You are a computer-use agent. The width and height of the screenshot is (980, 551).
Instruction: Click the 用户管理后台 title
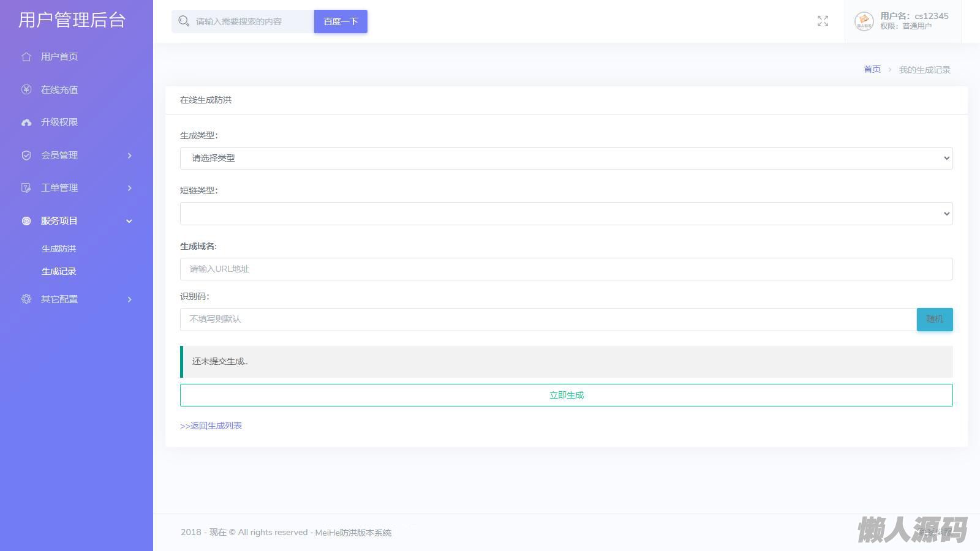pyautogui.click(x=72, y=20)
